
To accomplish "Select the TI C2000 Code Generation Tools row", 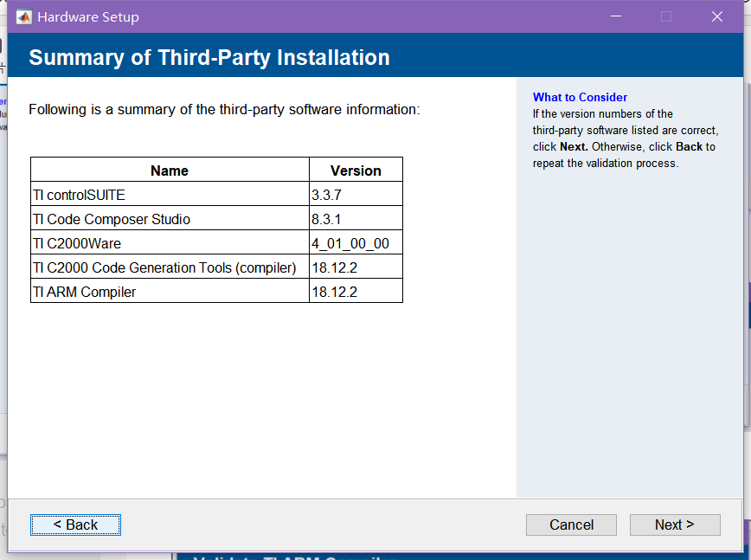I will coord(169,267).
